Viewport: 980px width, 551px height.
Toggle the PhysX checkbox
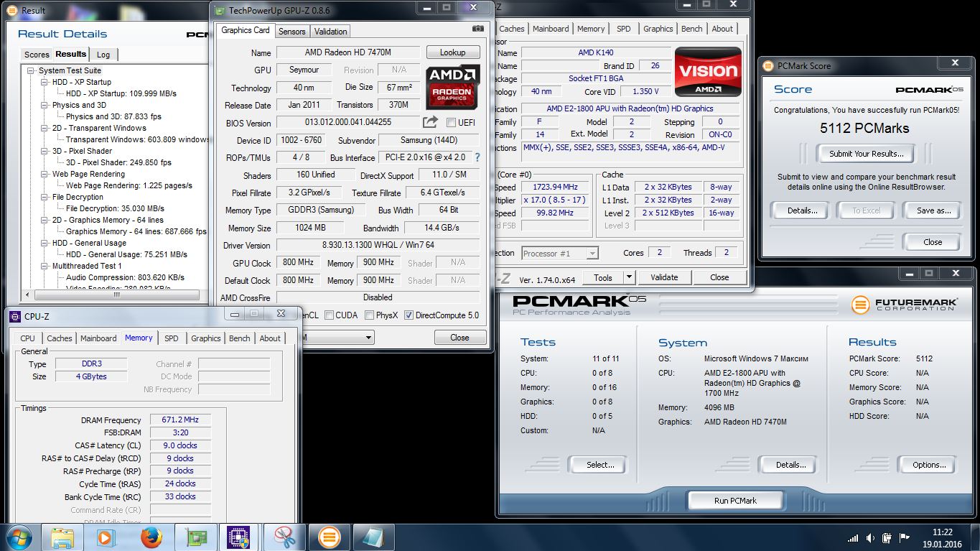point(369,315)
